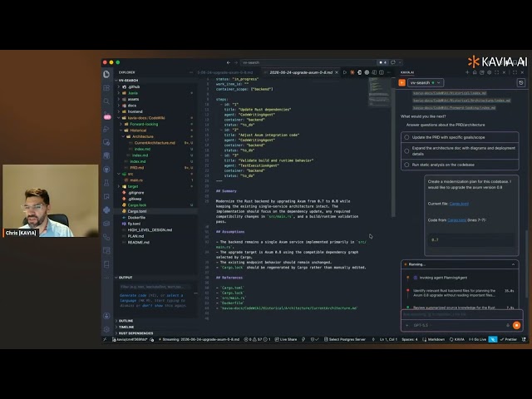Image resolution: width=532 pixels, height=399 pixels.
Task: Collapse the Running... progress panel
Action: tap(513, 264)
